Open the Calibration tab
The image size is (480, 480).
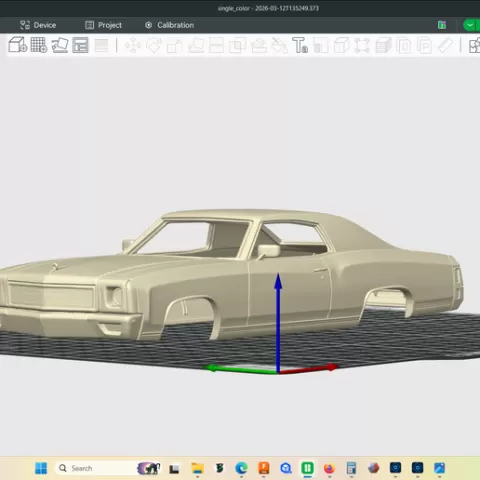[169, 25]
